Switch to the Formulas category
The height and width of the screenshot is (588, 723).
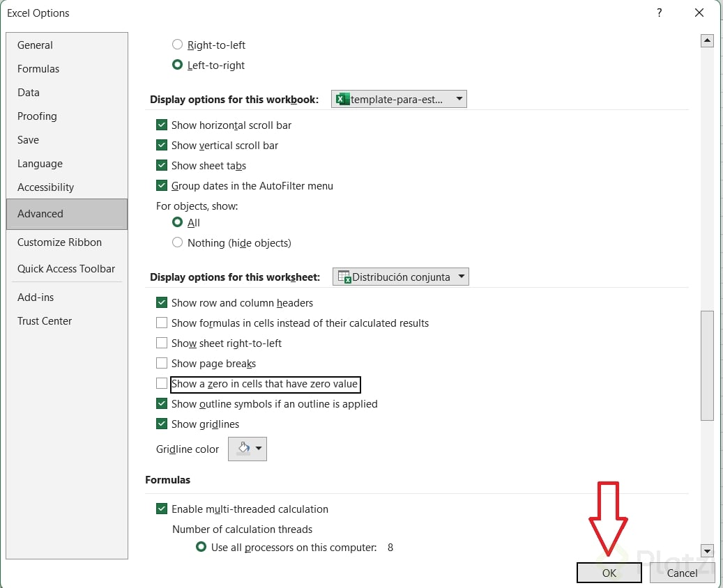(38, 69)
